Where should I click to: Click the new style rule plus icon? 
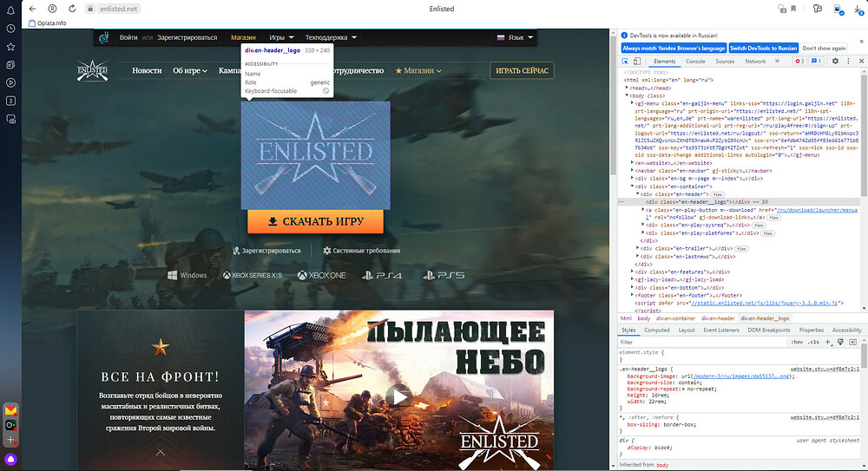click(x=828, y=342)
